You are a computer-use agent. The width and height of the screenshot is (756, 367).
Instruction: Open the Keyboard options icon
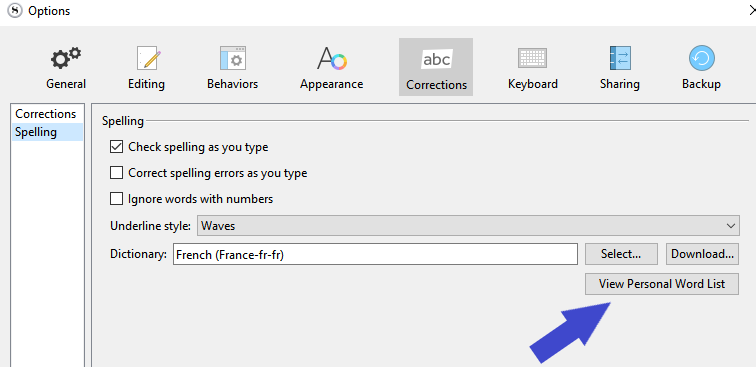[532, 58]
